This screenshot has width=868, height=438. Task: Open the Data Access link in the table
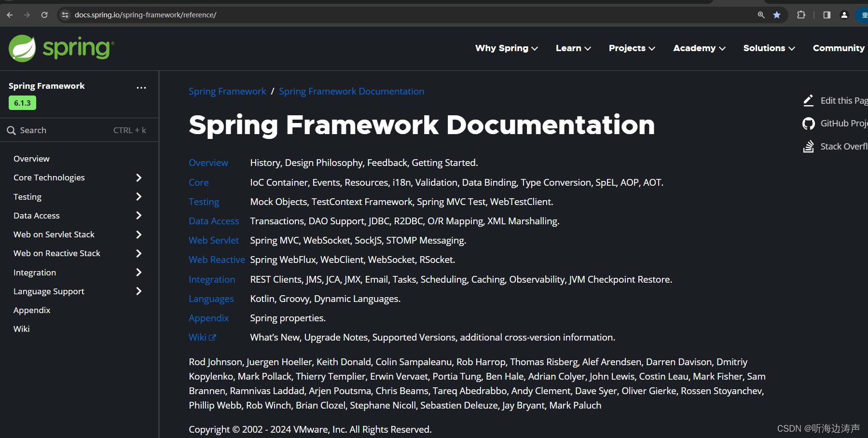tap(214, 221)
